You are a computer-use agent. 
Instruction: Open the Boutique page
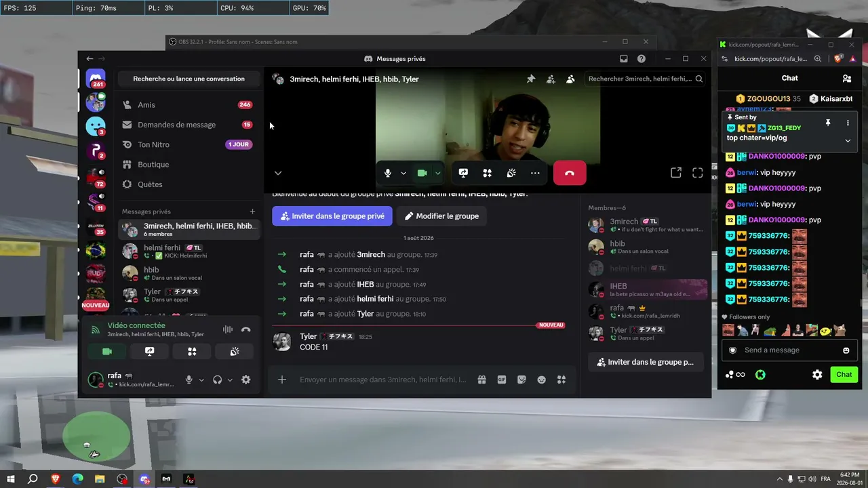coord(189,164)
